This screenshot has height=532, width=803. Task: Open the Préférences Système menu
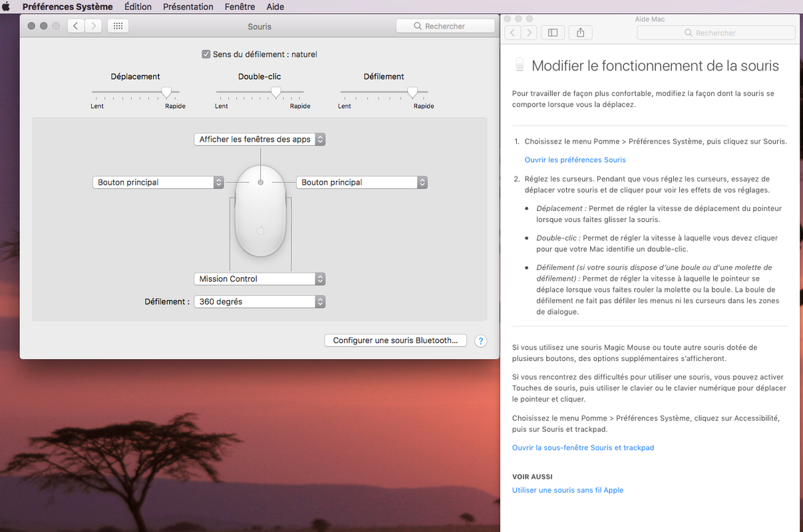(x=68, y=7)
